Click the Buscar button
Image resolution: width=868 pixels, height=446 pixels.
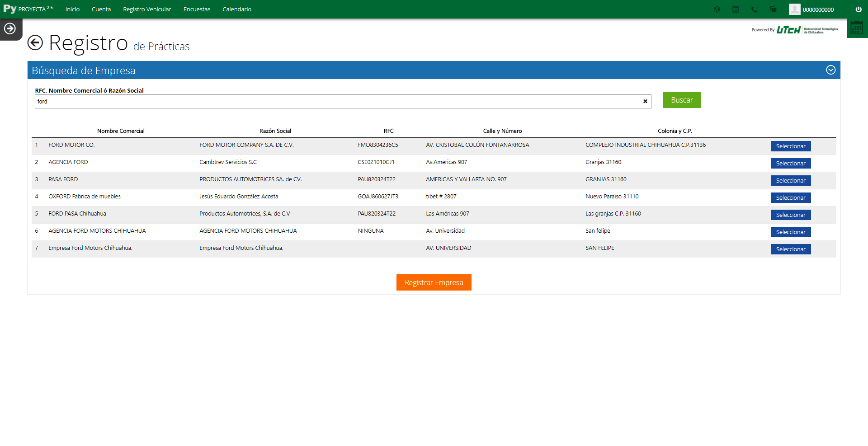click(682, 100)
